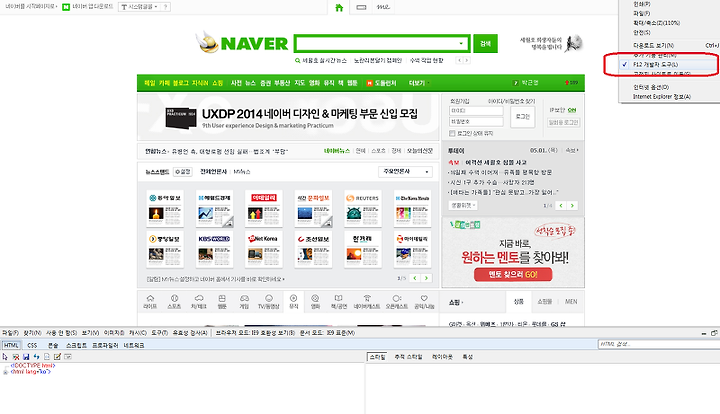Expand the 더보기 menu in green bar
Image resolution: width=720 pixels, height=414 pixels.
(419, 83)
